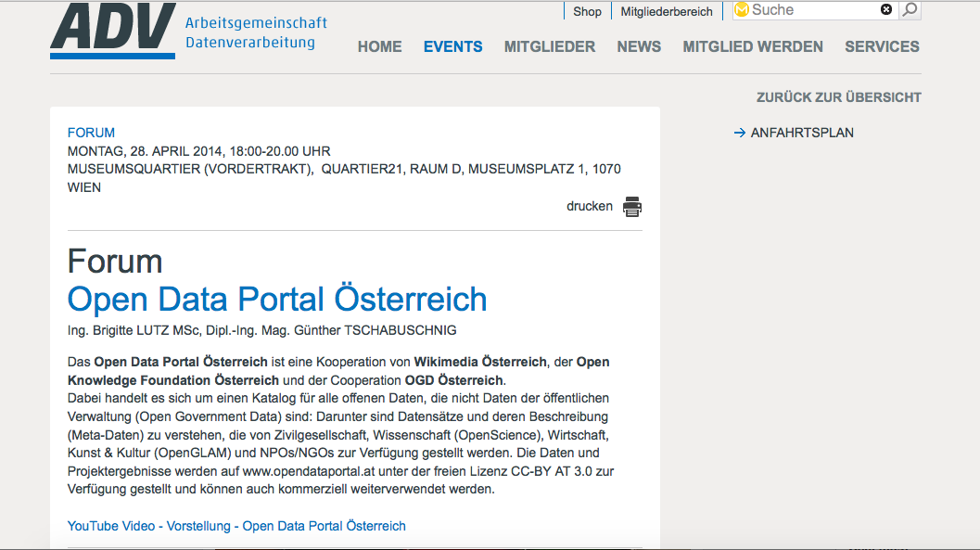Image resolution: width=980 pixels, height=550 pixels.
Task: Clear the search field with the X icon
Action: point(886,9)
